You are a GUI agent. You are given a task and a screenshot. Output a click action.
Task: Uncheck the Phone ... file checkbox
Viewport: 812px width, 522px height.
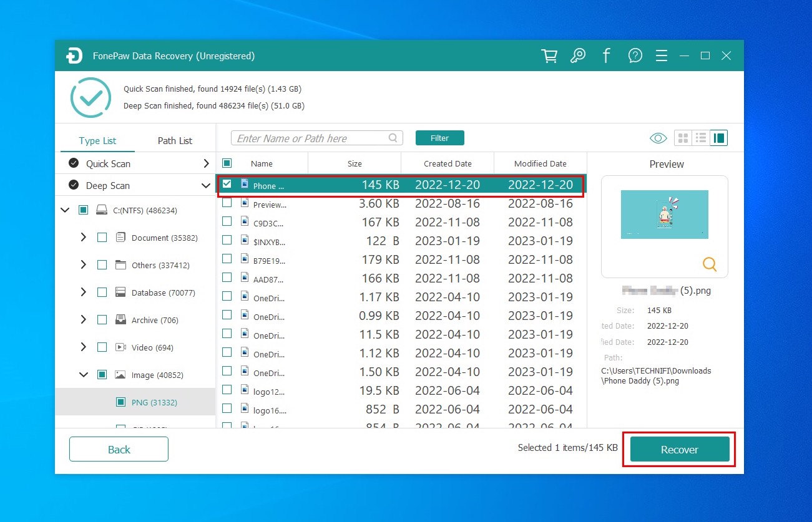[x=227, y=184]
